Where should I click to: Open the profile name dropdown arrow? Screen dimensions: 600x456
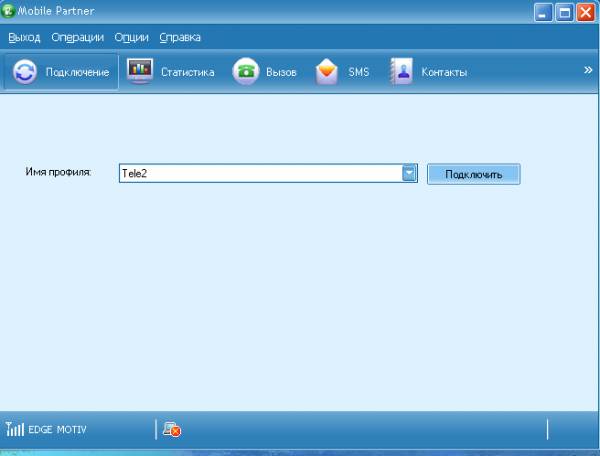click(409, 173)
